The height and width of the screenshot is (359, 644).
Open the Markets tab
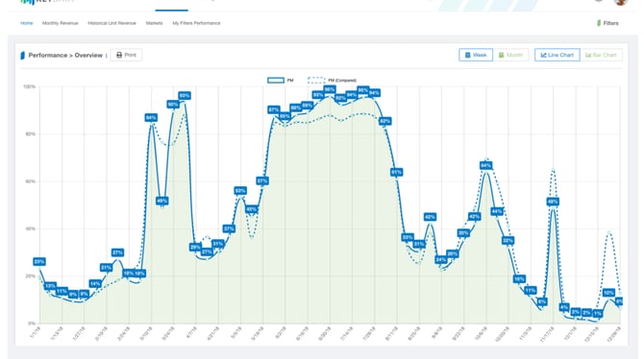154,23
